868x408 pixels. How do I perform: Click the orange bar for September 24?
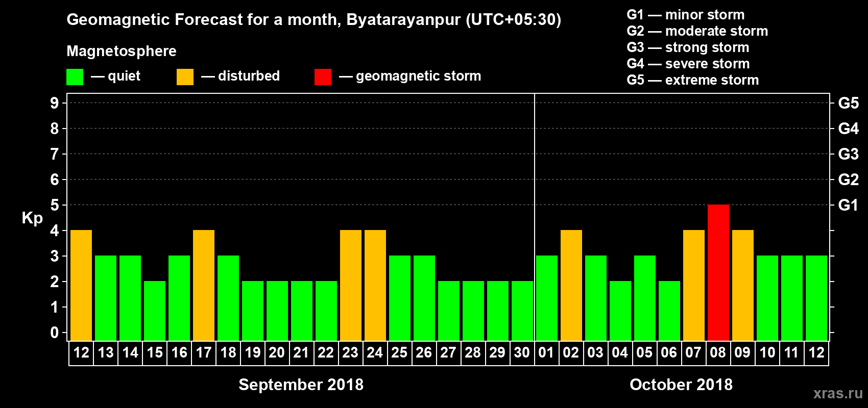tap(375, 285)
